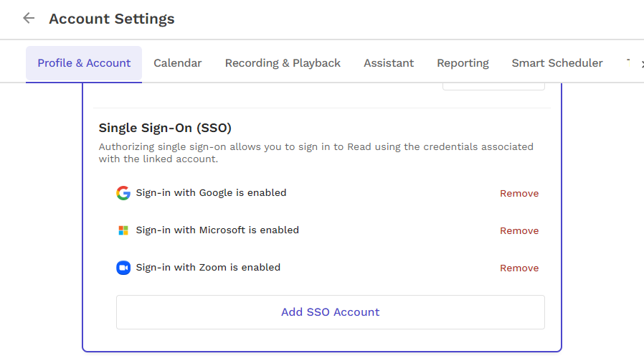Image resolution: width=644 pixels, height=356 pixels.
Task: Remove the Microsoft sign-in connection
Action: 519,231
